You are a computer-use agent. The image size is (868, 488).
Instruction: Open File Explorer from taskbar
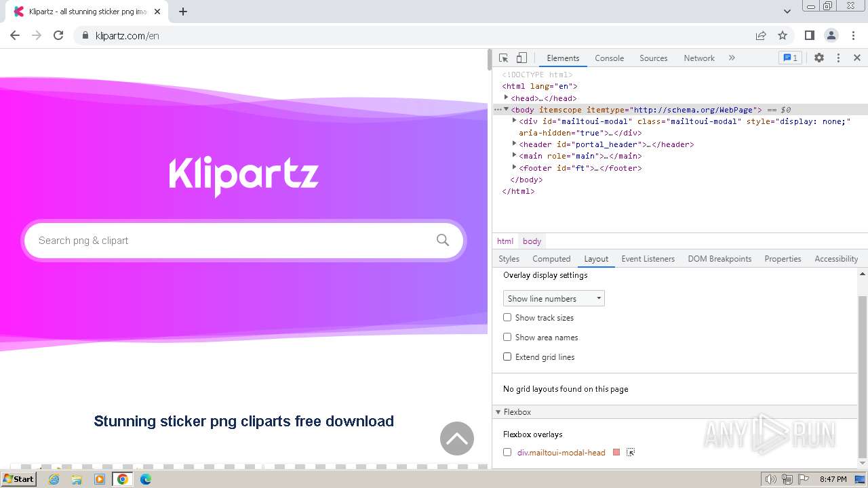point(77,479)
